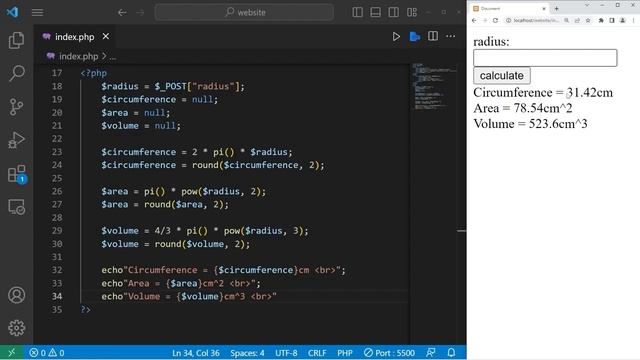This screenshot has width=640, height=360.
Task: Open the hamburger application menu
Action: (x=38, y=13)
